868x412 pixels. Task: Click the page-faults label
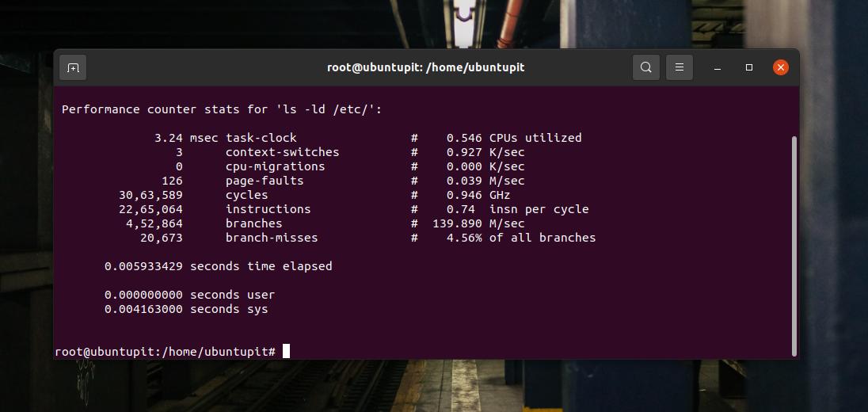pos(265,181)
